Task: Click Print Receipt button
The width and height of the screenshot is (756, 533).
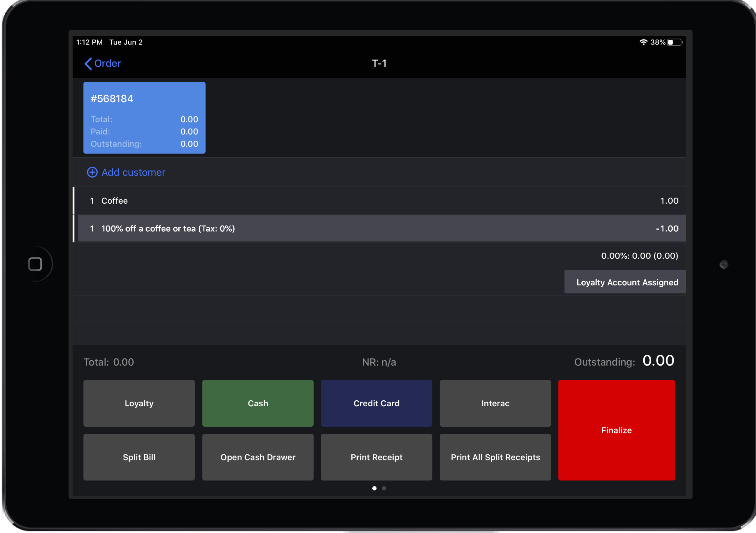Action: pyautogui.click(x=376, y=457)
